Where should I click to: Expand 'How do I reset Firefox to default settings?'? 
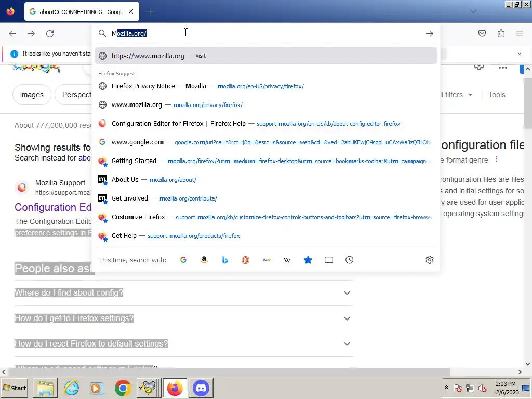pos(183,344)
